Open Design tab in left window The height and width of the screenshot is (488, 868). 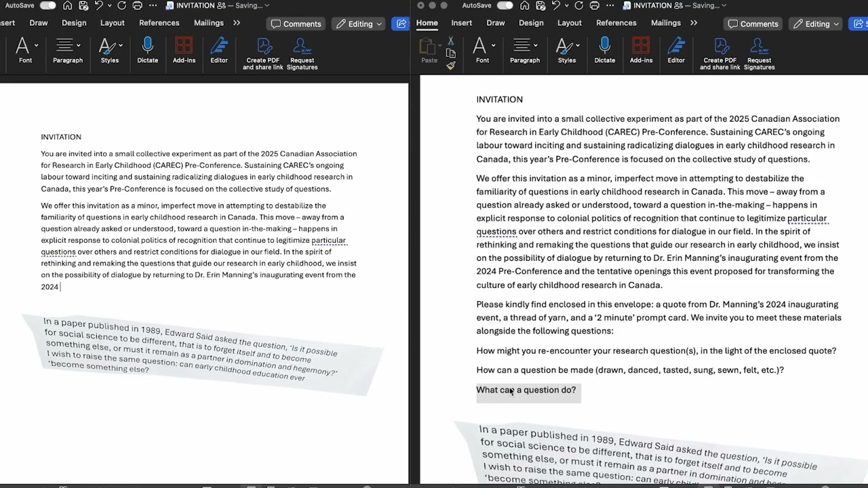coord(74,23)
